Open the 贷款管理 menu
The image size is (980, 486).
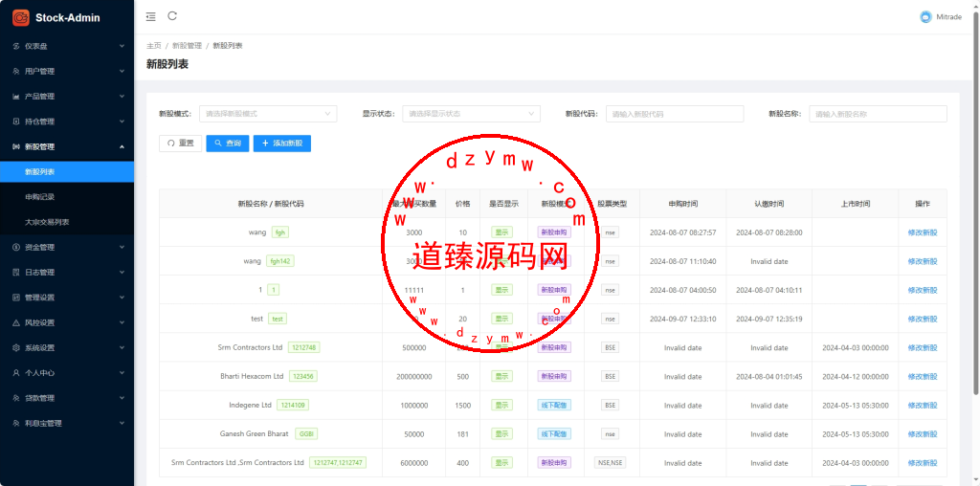point(67,398)
